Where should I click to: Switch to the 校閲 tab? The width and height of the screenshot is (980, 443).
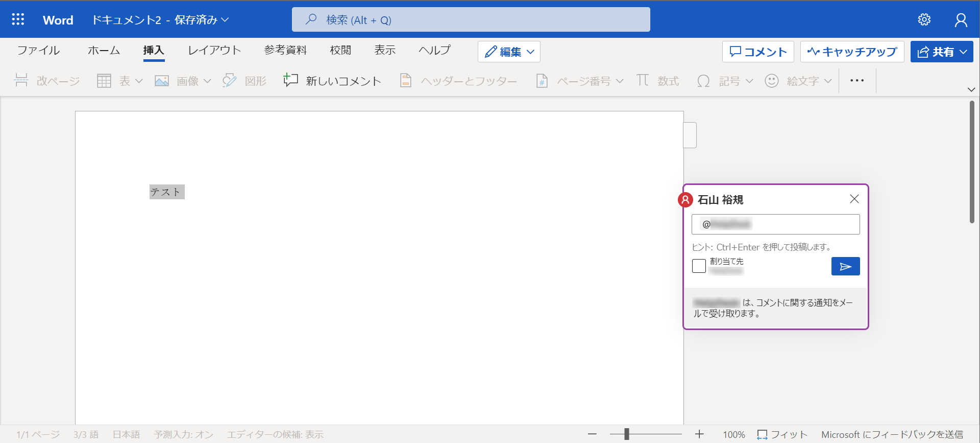(x=340, y=50)
